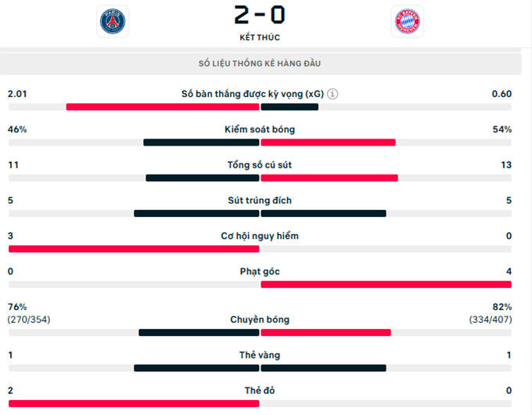Screen dimensions: 532x415
Task: Click the Cơ hội nguy hiểm label
Action: [x=260, y=236]
